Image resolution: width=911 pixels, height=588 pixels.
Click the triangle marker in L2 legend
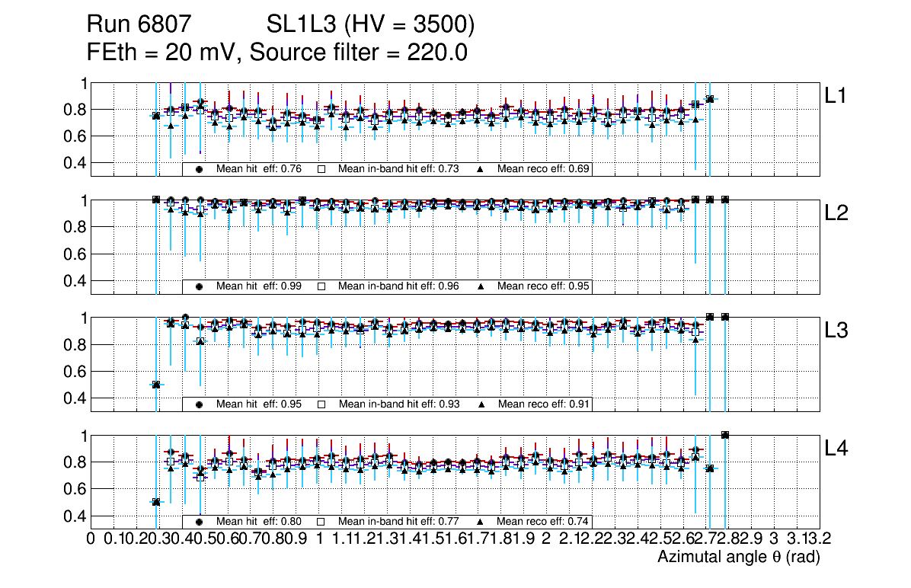coord(481,286)
